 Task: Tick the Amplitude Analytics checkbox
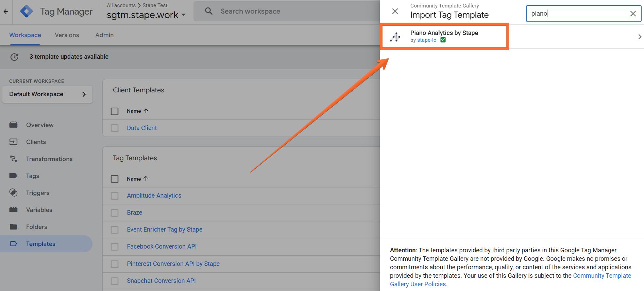click(x=115, y=196)
